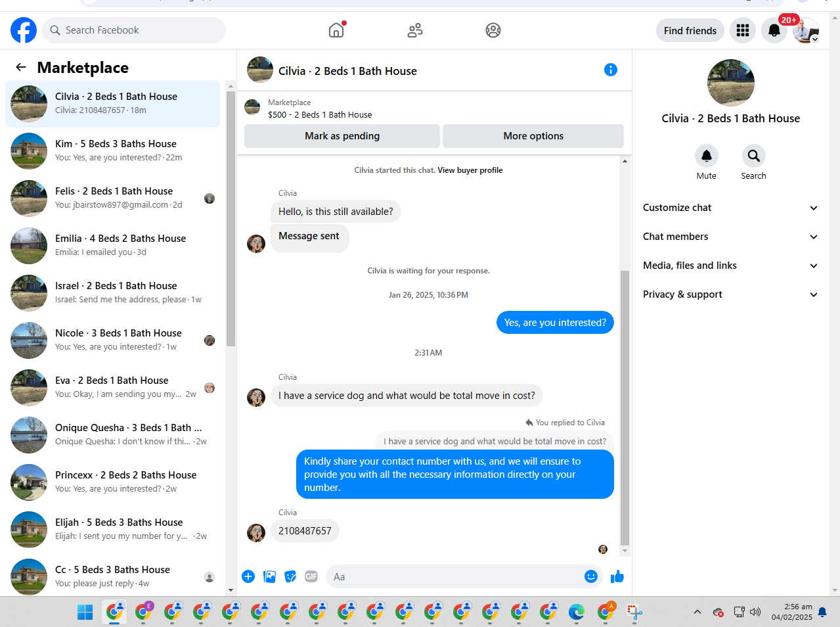This screenshot has height=627, width=840.
Task: Click the 'Hello, is this still available?' message
Action: pos(336,212)
